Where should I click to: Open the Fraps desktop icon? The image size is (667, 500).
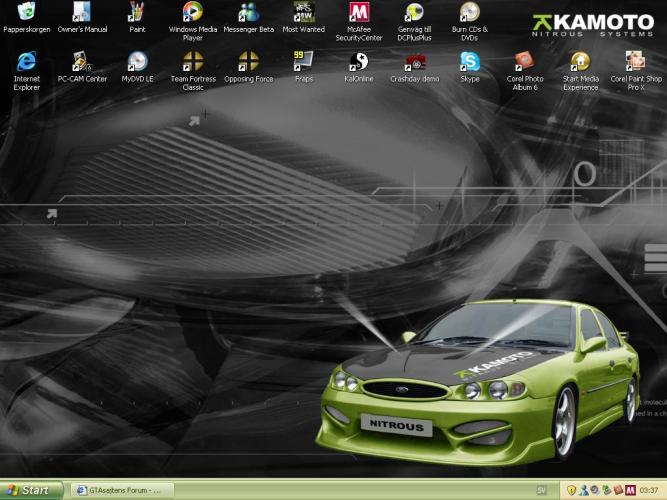point(303,62)
